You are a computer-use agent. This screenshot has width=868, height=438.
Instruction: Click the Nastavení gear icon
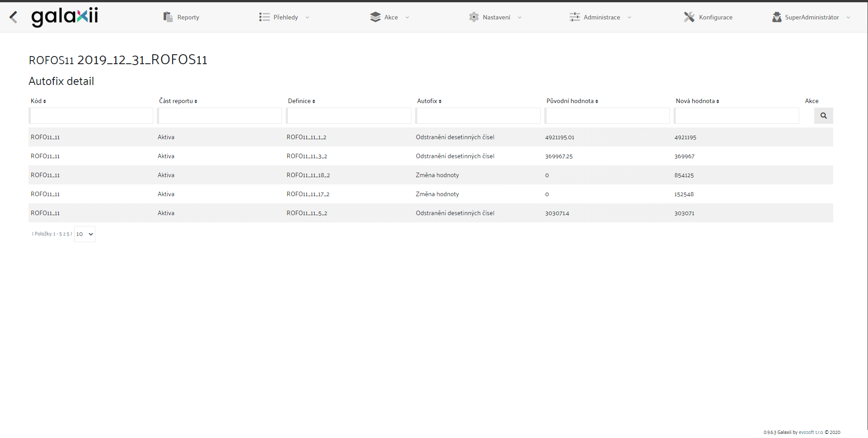474,17
